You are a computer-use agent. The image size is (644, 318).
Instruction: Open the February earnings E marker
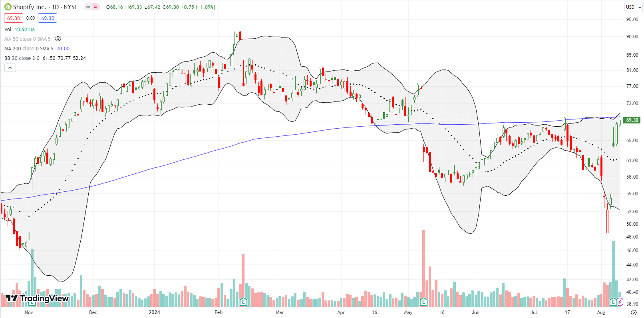tap(243, 302)
